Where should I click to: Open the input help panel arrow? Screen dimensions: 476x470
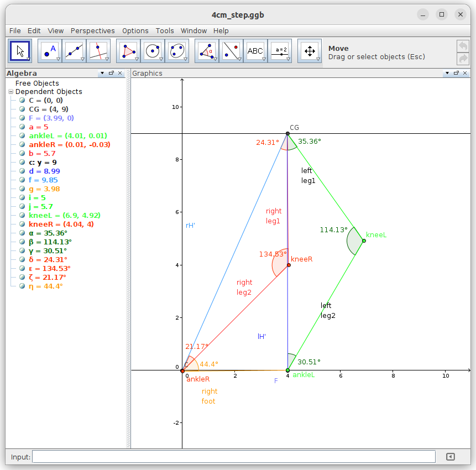[451, 457]
